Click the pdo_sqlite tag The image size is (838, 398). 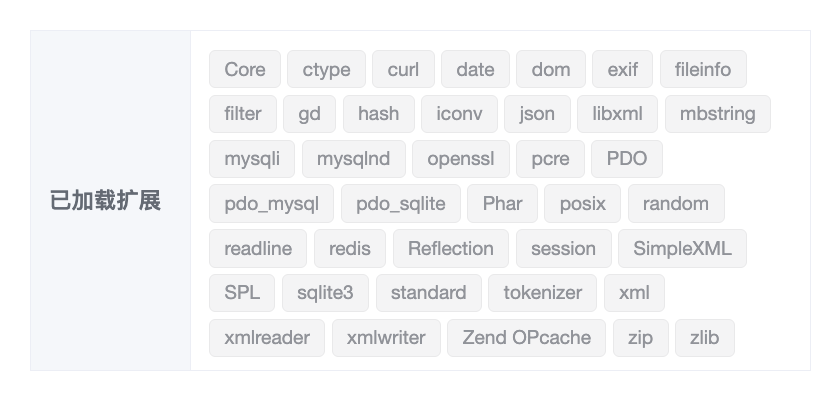click(401, 204)
